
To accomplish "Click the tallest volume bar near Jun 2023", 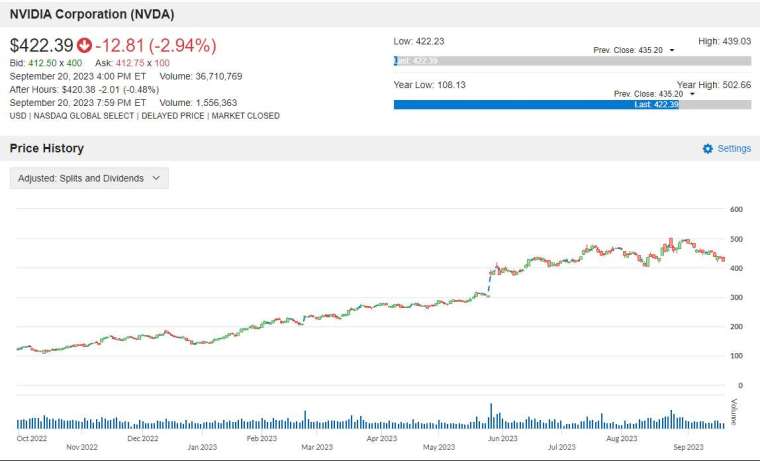I will pyautogui.click(x=491, y=416).
